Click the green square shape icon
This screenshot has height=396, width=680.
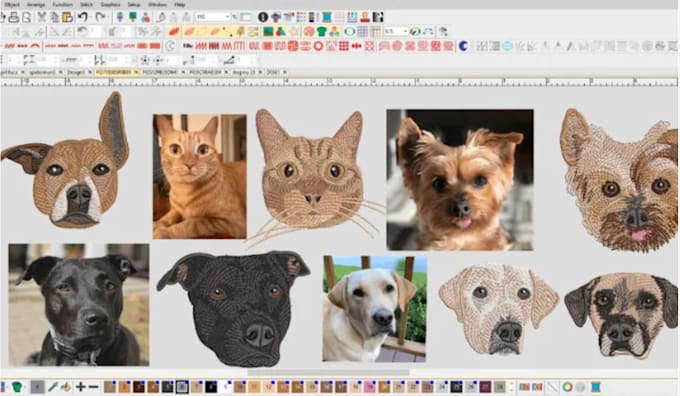[x=268, y=32]
